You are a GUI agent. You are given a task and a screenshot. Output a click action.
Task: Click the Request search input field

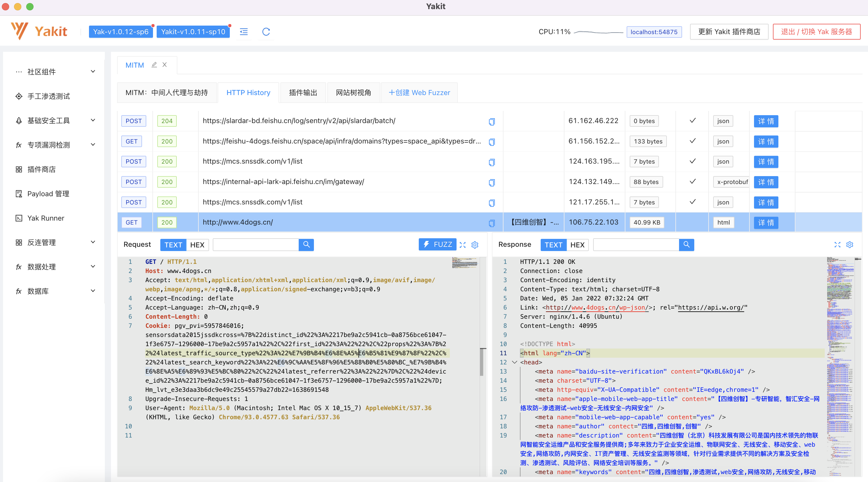255,245
